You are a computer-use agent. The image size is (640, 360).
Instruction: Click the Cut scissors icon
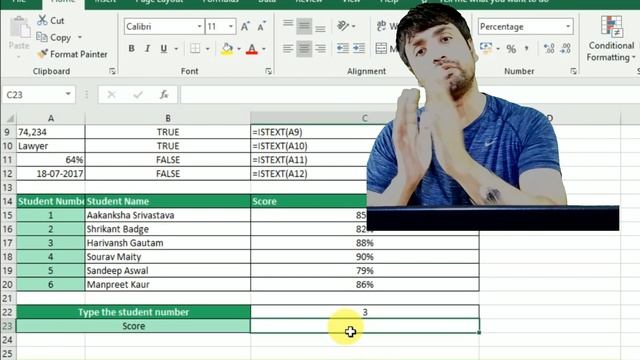pyautogui.click(x=42, y=20)
